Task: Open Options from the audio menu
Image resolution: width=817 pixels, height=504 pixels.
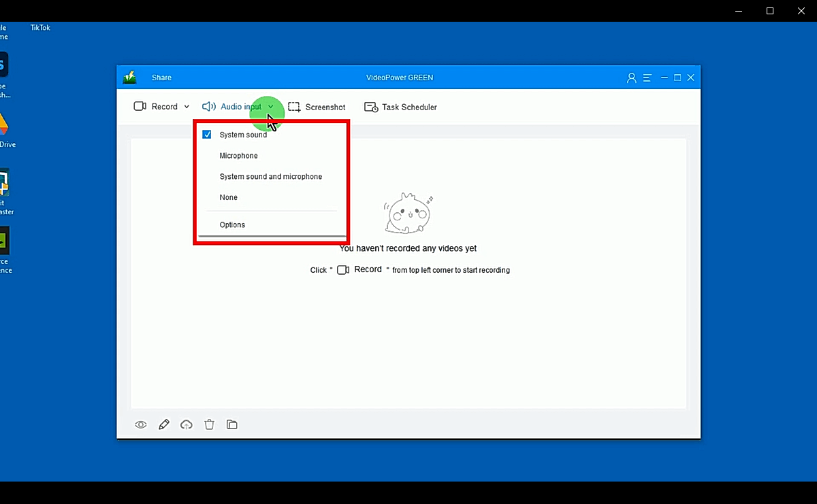Action: click(x=232, y=224)
